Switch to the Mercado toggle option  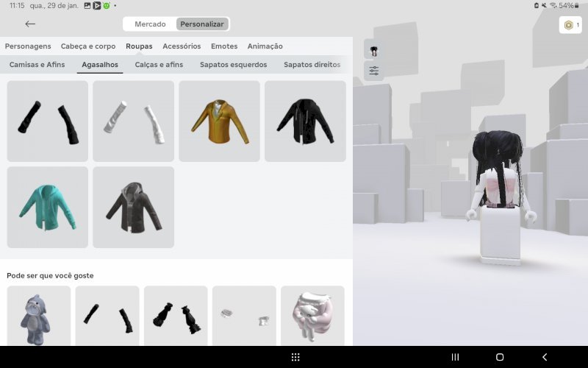point(150,24)
